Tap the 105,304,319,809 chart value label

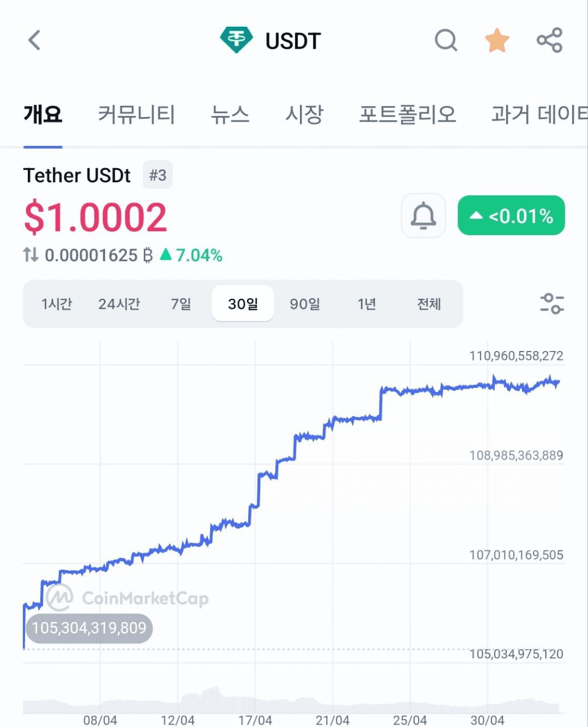coord(89,628)
